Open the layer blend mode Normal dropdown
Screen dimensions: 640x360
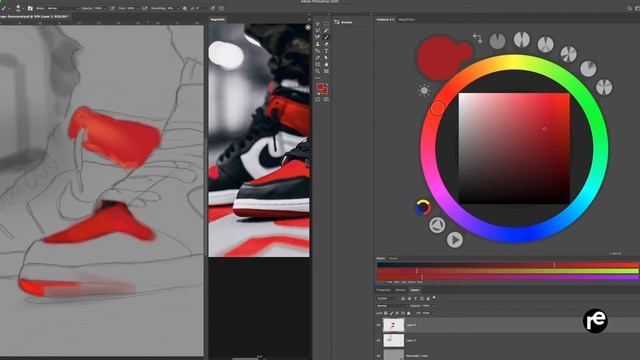[x=392, y=306]
